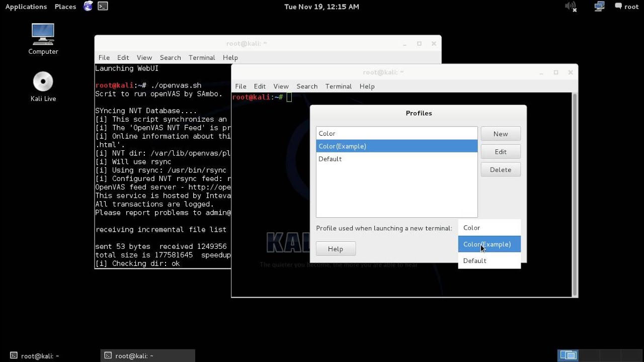The image size is (644, 362).
Task: Open the Applications menu
Action: 26,7
